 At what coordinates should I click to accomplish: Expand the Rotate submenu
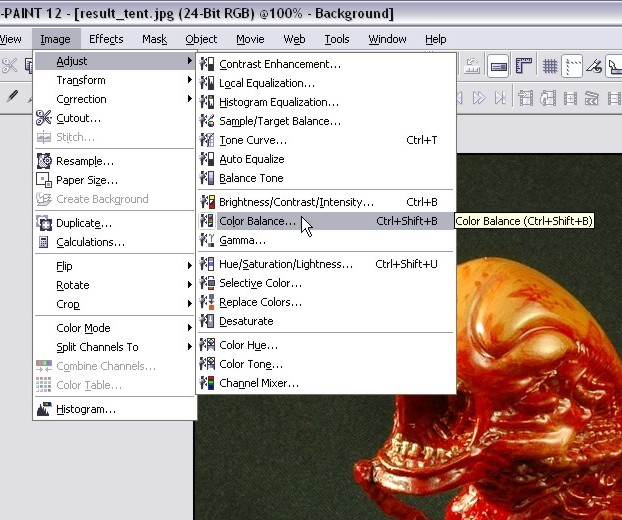pyautogui.click(x=115, y=285)
